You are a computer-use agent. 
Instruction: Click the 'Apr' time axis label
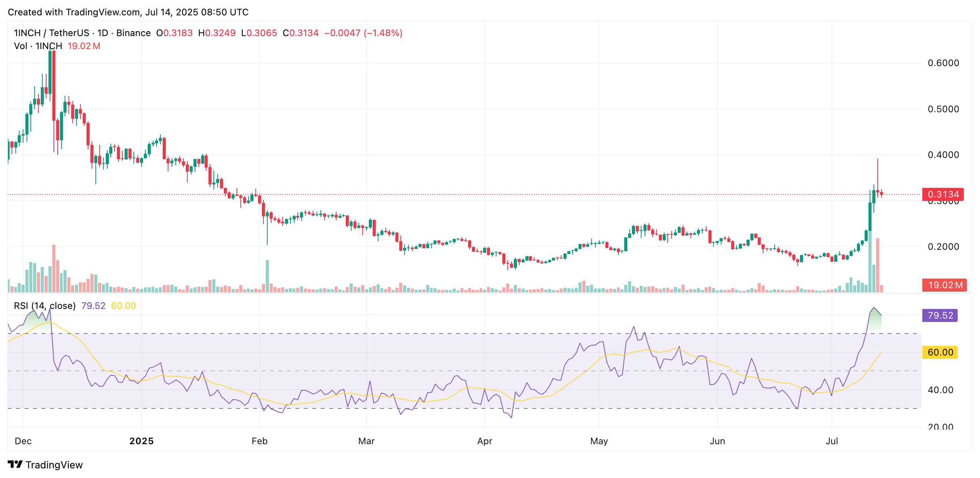coord(485,441)
